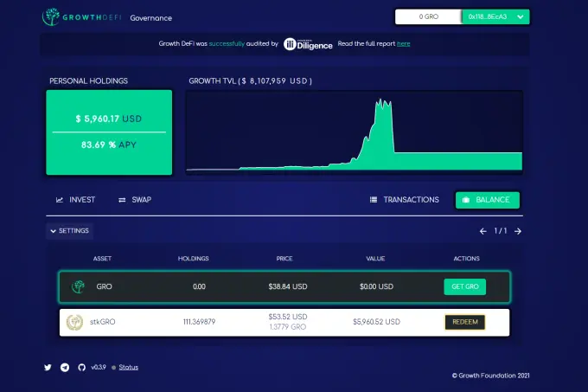Open the TRANSACTIONS tab
This screenshot has height=392, width=588.
coord(405,200)
